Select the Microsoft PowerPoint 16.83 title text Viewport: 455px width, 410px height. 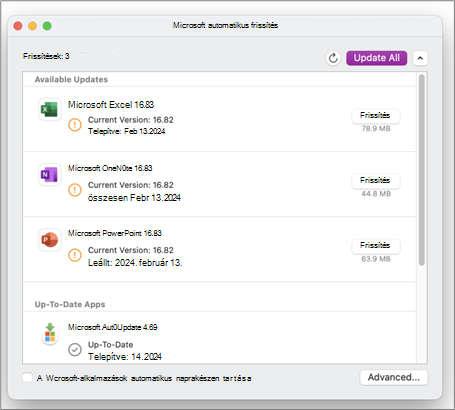point(115,233)
